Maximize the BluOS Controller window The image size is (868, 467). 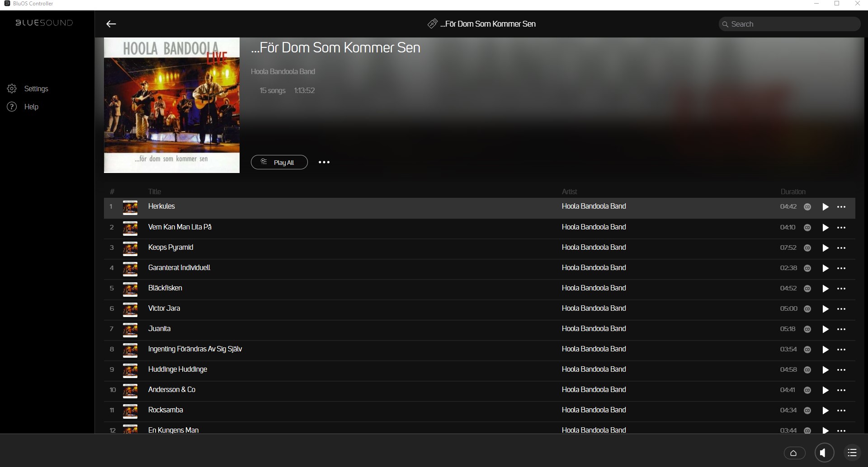tap(837, 4)
